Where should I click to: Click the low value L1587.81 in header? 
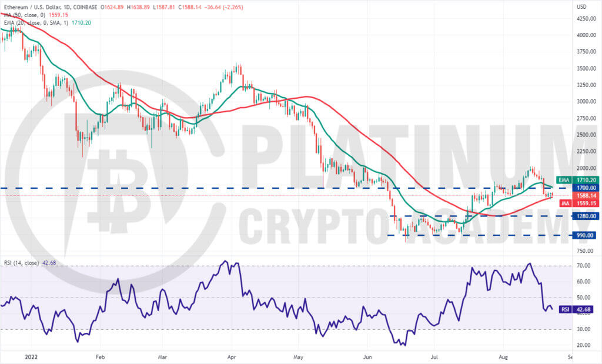click(164, 7)
